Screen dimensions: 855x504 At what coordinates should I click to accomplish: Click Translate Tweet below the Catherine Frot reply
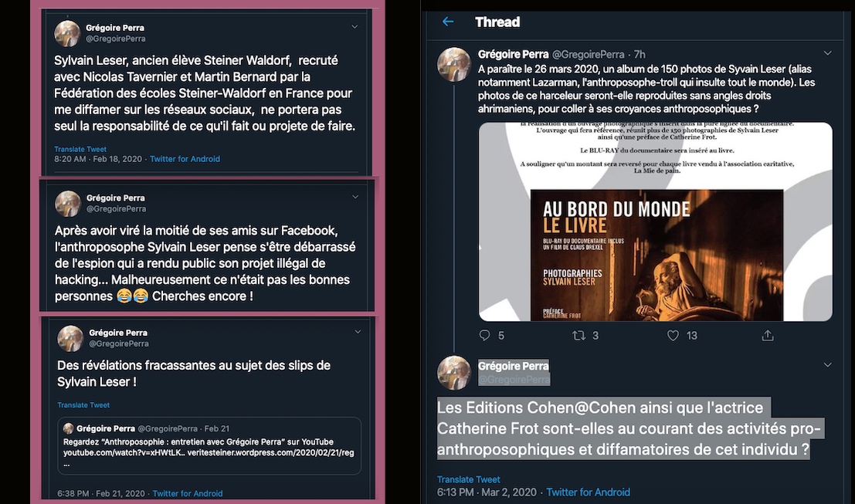(x=468, y=479)
